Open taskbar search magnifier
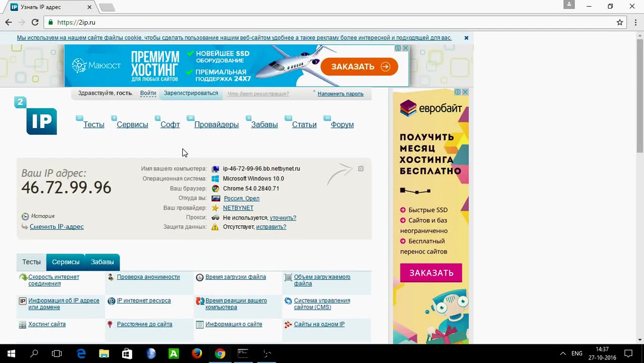The width and height of the screenshot is (644, 363). coord(34,353)
